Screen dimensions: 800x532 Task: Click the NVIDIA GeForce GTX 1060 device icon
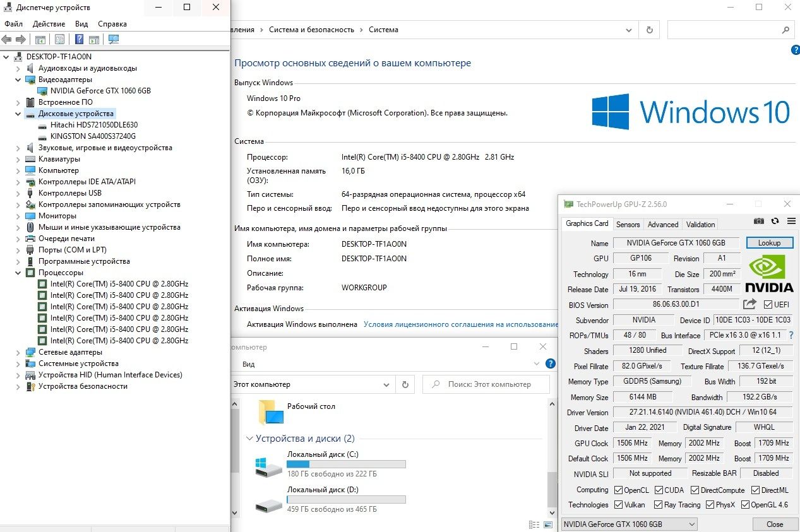(x=42, y=91)
